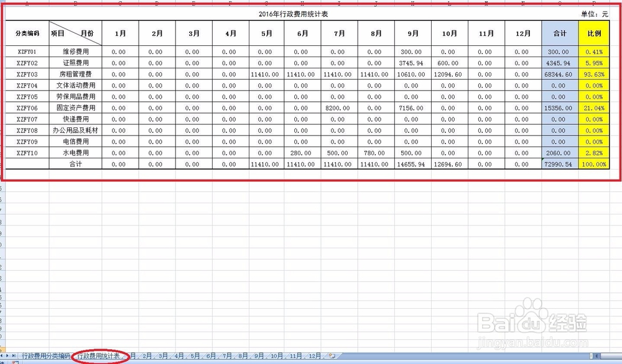622x364 pixels.
Task: Select the 行政费用统计表 sheet tab
Action: point(99,356)
